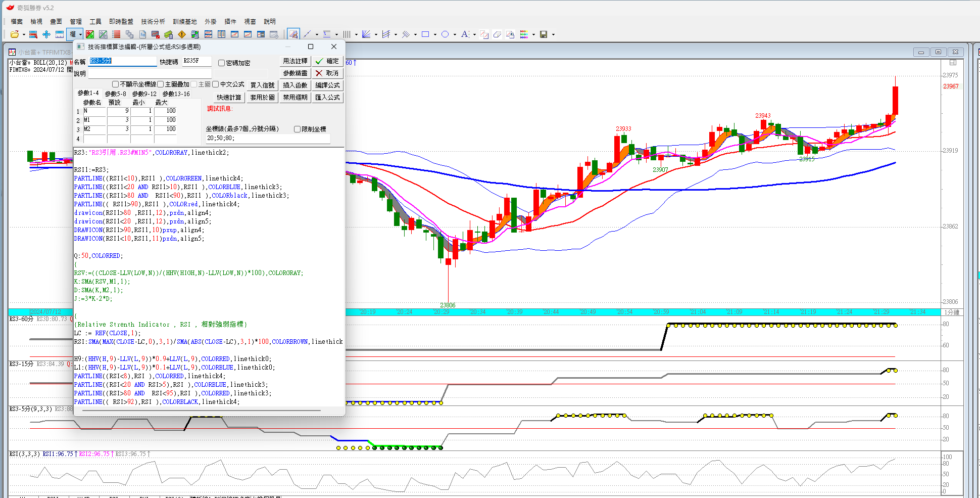
Task: Click the 匯入公式 button
Action: (x=327, y=98)
